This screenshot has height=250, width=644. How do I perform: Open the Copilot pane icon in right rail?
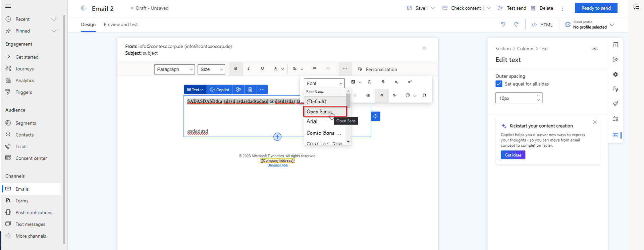(615, 74)
